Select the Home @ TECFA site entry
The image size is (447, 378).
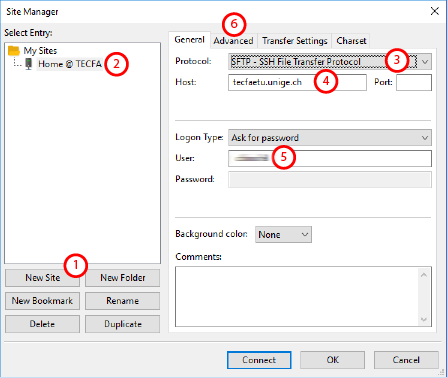point(69,64)
